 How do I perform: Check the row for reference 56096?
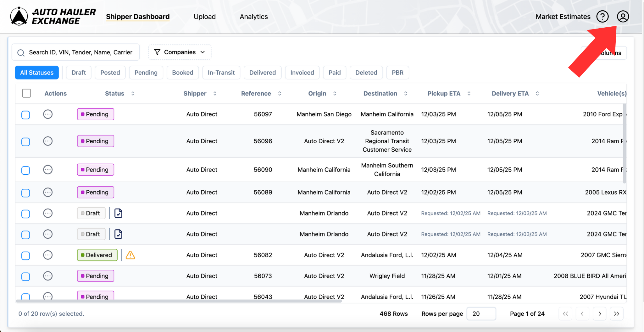pos(26,142)
